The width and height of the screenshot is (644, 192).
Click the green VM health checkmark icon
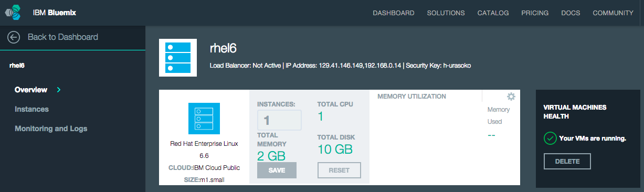pyautogui.click(x=550, y=138)
